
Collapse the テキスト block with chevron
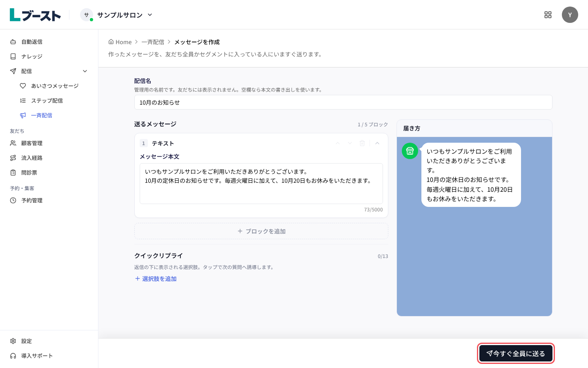[x=377, y=143]
